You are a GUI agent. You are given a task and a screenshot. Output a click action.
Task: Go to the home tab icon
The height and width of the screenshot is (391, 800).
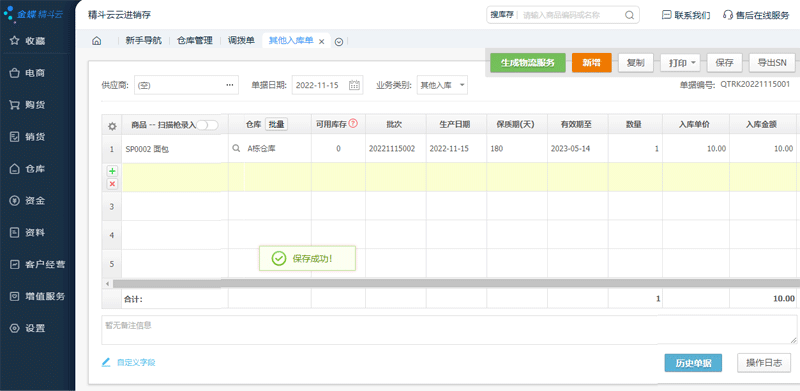96,41
